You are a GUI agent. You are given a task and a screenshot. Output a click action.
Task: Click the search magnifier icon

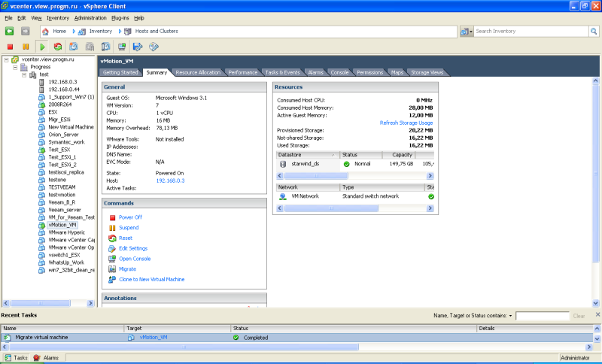coord(594,31)
